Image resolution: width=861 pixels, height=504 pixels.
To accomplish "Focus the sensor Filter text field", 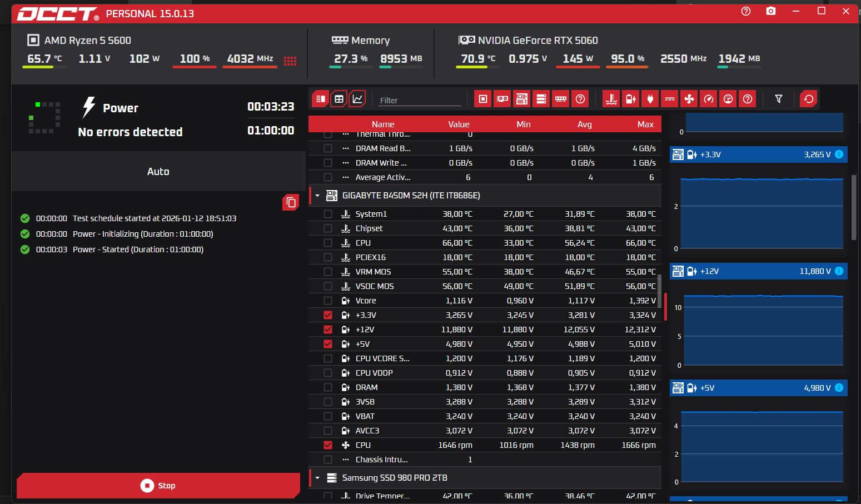I will 420,100.
